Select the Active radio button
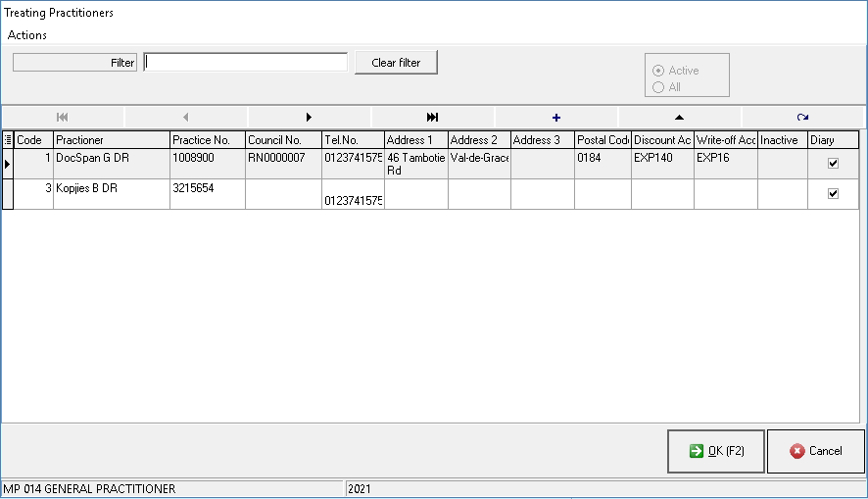This screenshot has height=499, width=868. (658, 71)
